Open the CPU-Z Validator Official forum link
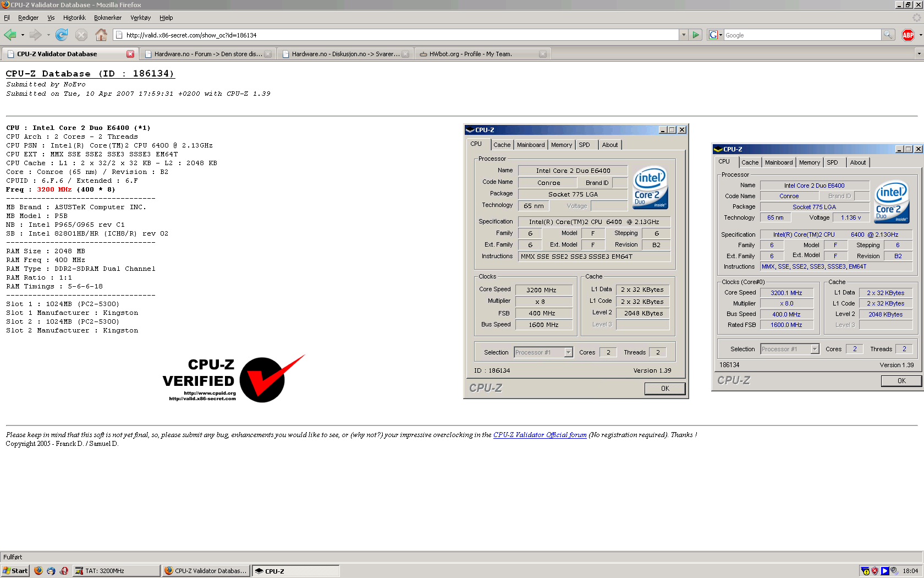924x578 pixels. tap(540, 435)
